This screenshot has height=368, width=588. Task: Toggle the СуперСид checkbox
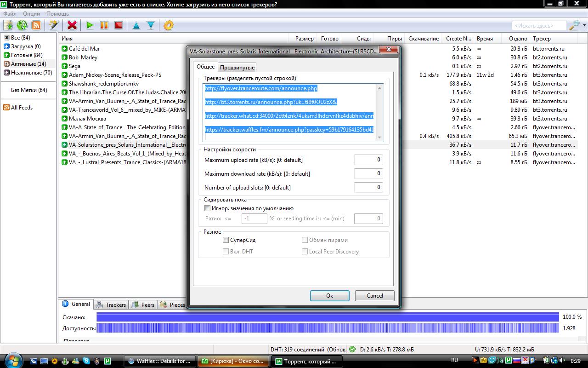[226, 240]
